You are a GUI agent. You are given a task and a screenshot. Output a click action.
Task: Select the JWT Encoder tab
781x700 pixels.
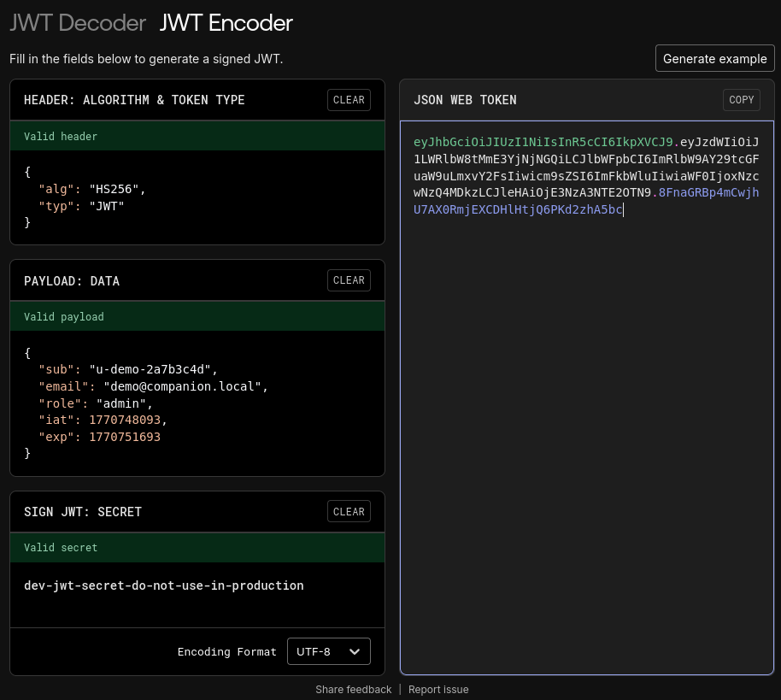pos(226,23)
